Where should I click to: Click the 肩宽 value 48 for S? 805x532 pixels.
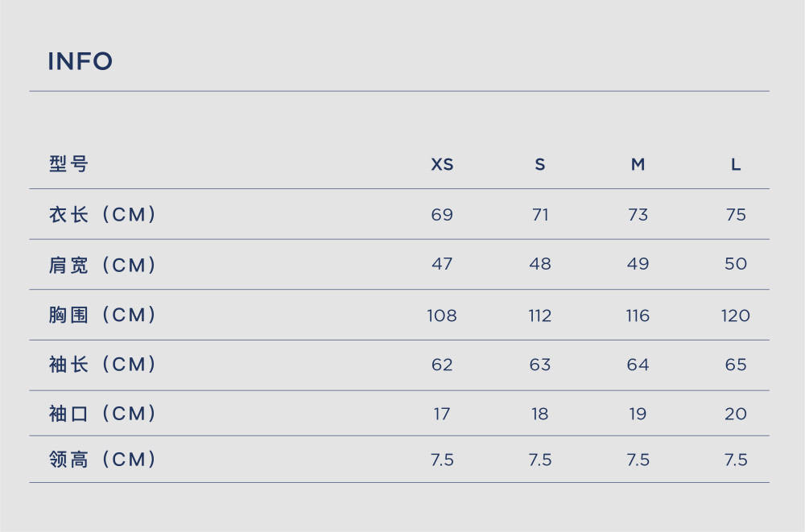pyautogui.click(x=540, y=264)
